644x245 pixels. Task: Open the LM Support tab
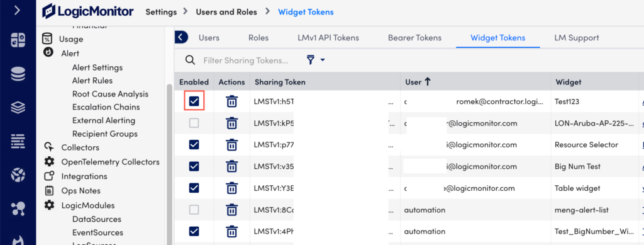coord(577,38)
